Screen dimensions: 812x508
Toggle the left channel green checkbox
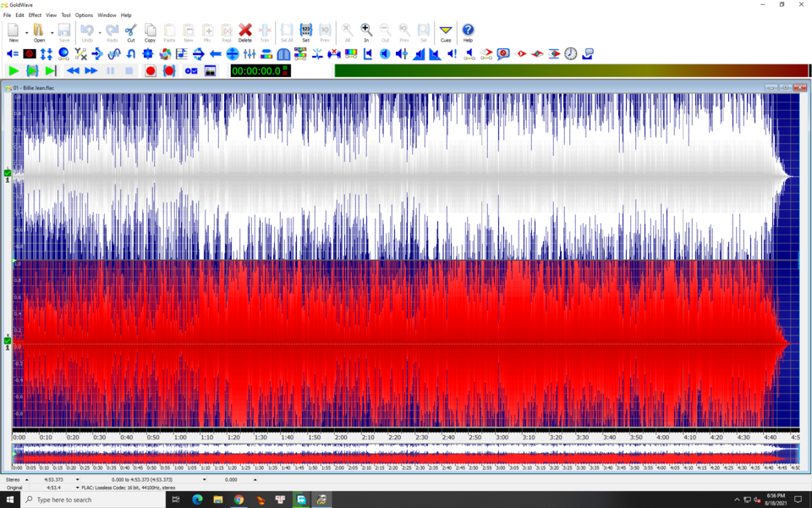point(8,173)
